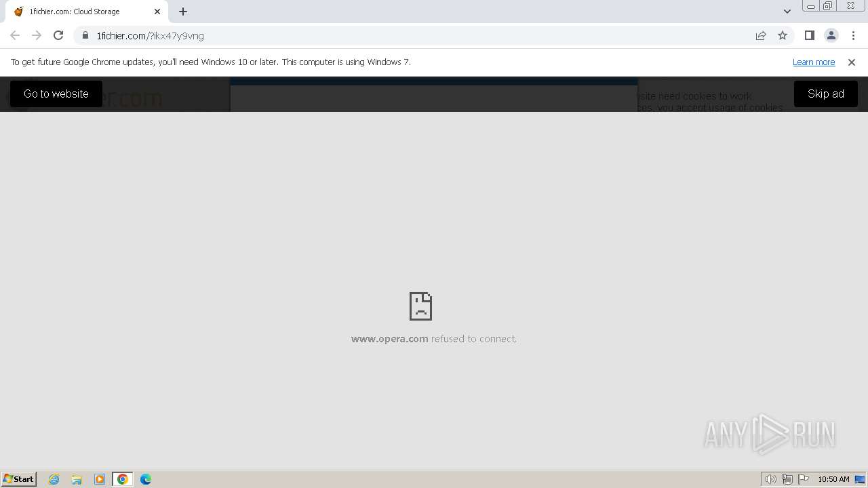Reload the current page
Image resolution: width=868 pixels, height=488 pixels.
pyautogui.click(x=58, y=35)
